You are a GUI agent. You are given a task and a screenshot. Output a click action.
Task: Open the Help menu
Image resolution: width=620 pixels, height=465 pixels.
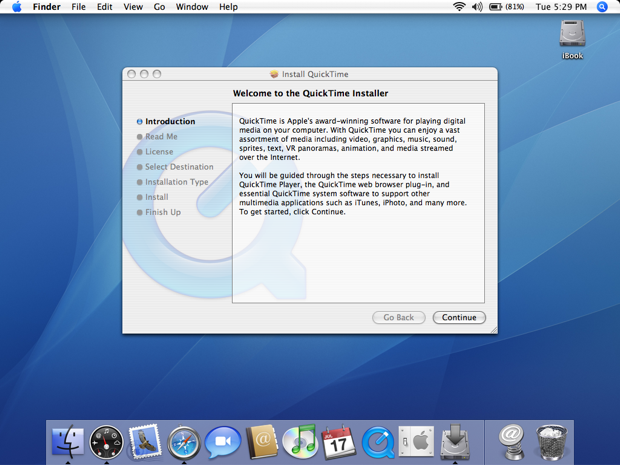click(229, 7)
